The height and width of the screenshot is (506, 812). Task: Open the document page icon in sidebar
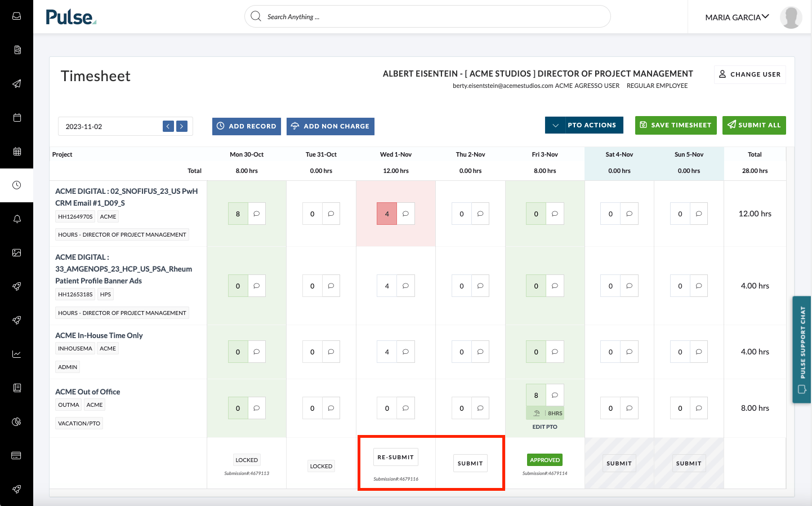click(x=17, y=50)
